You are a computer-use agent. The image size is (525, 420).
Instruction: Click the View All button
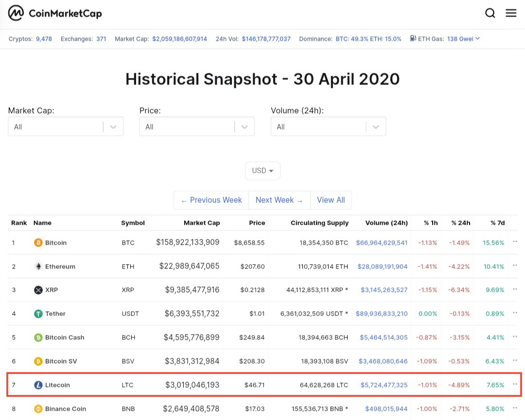click(331, 200)
